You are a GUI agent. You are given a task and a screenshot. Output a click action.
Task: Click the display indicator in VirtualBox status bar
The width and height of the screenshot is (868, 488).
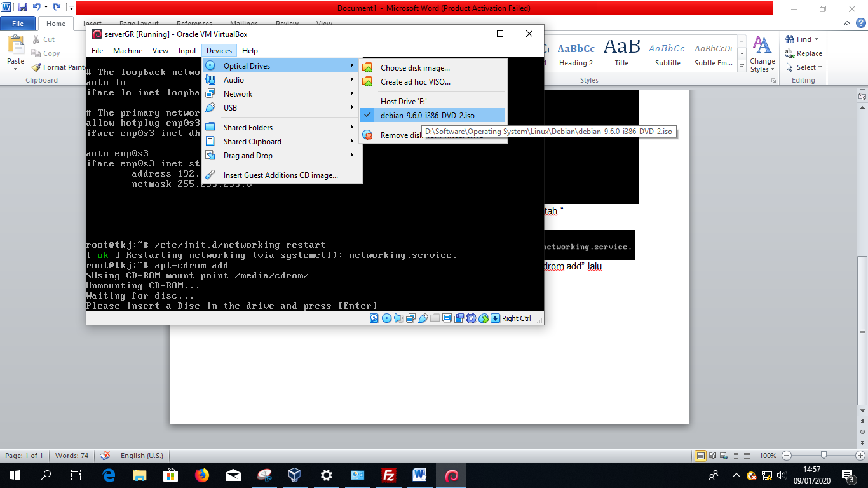tap(447, 318)
